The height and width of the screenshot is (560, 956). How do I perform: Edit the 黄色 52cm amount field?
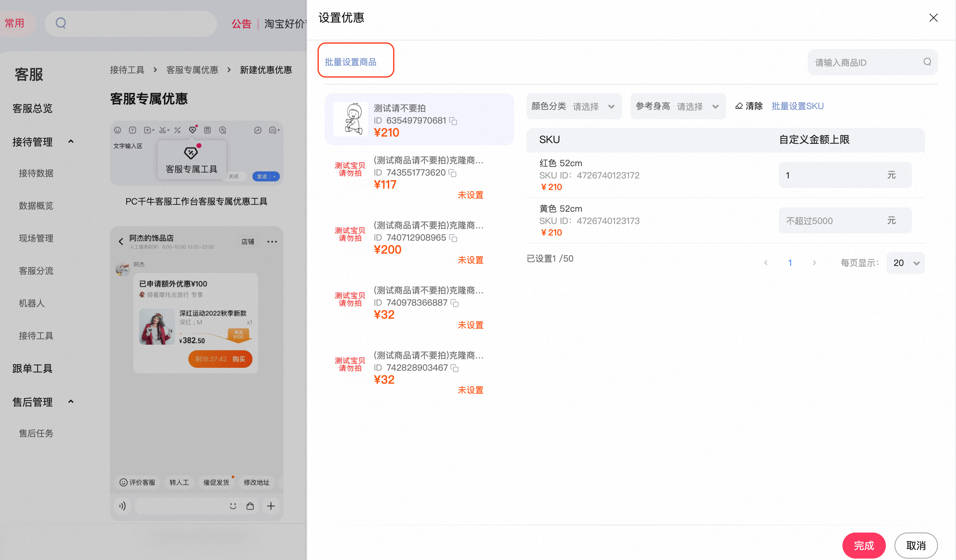pos(845,220)
